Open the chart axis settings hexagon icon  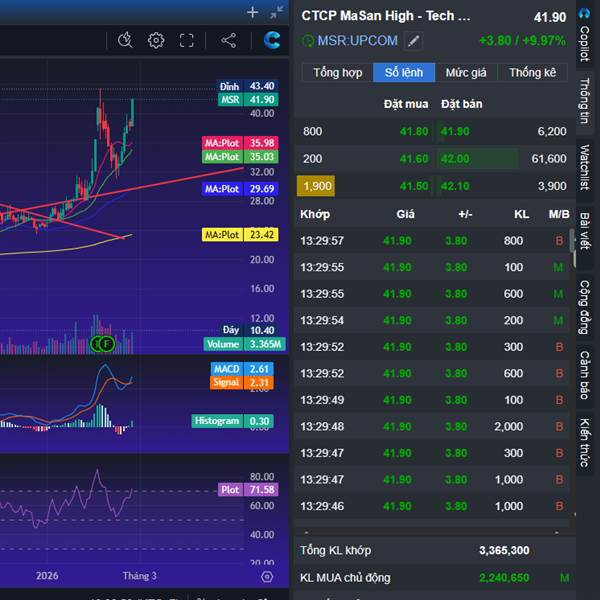[267, 576]
